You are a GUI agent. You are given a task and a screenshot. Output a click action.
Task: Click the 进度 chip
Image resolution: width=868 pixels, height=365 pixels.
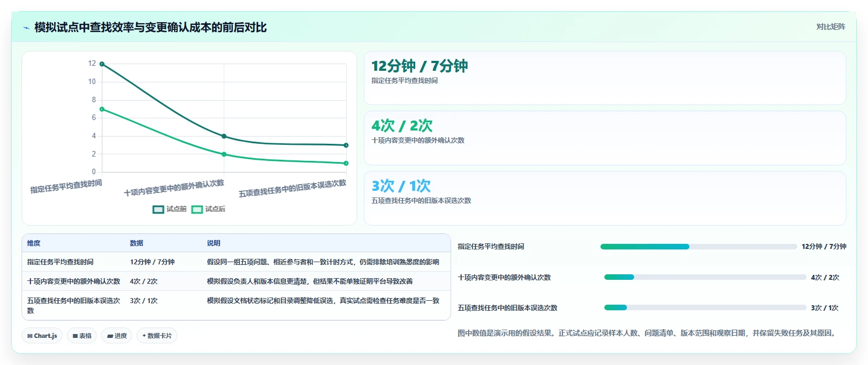click(x=117, y=336)
